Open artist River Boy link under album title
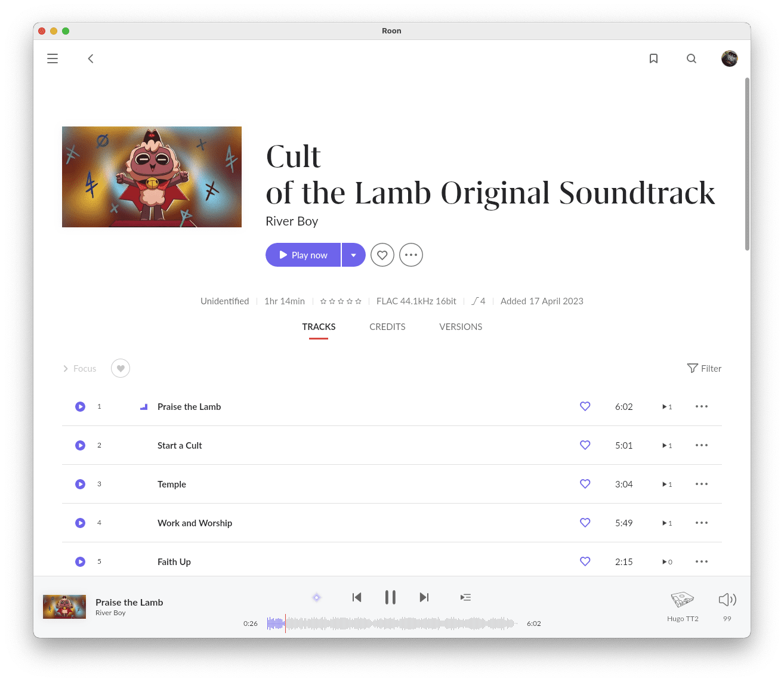 coord(292,221)
